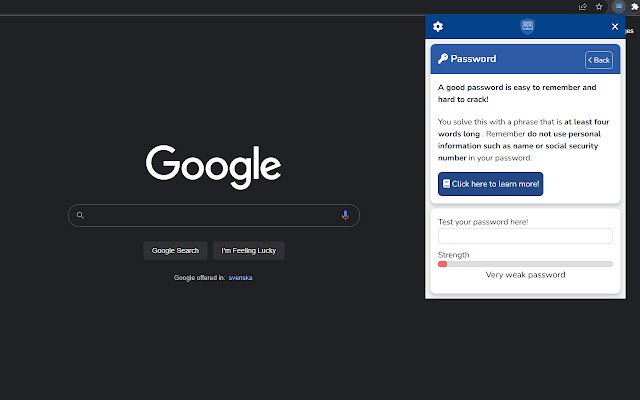Screen dimensions: 640x400
Task: Open the extensions puzzle piece menu
Action: 635,7
